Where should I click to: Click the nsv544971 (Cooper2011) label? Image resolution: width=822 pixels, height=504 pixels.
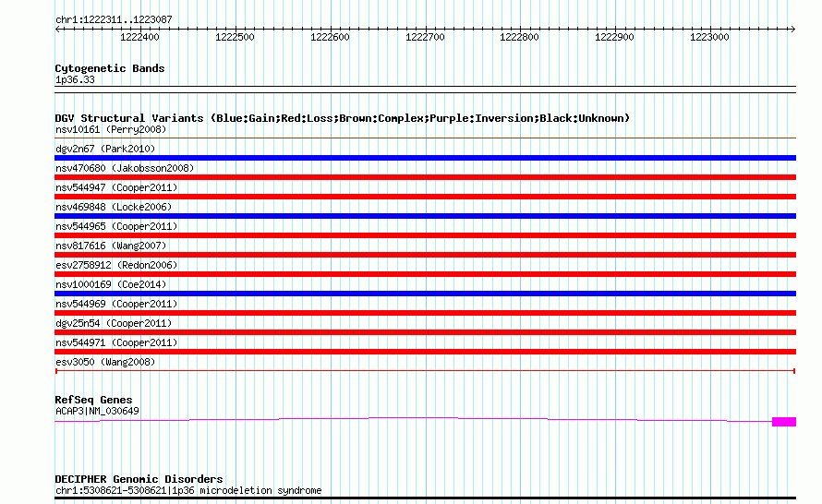(x=116, y=342)
